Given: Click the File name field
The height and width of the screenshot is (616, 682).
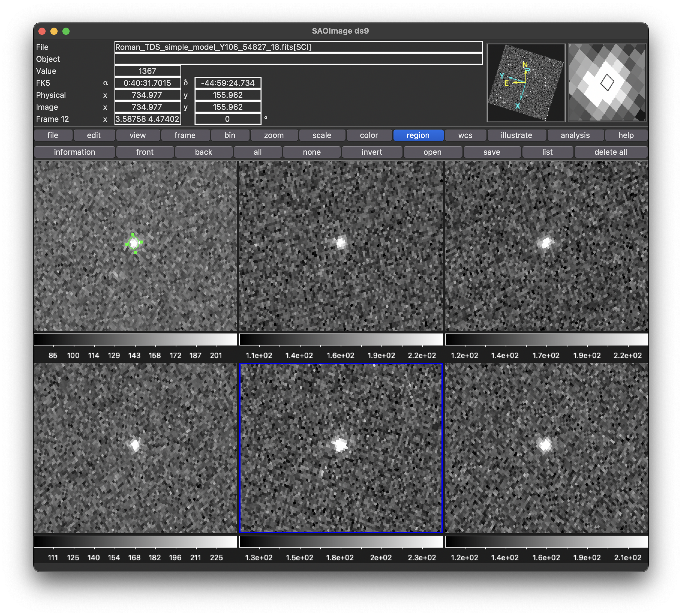Looking at the screenshot, I should (x=298, y=47).
